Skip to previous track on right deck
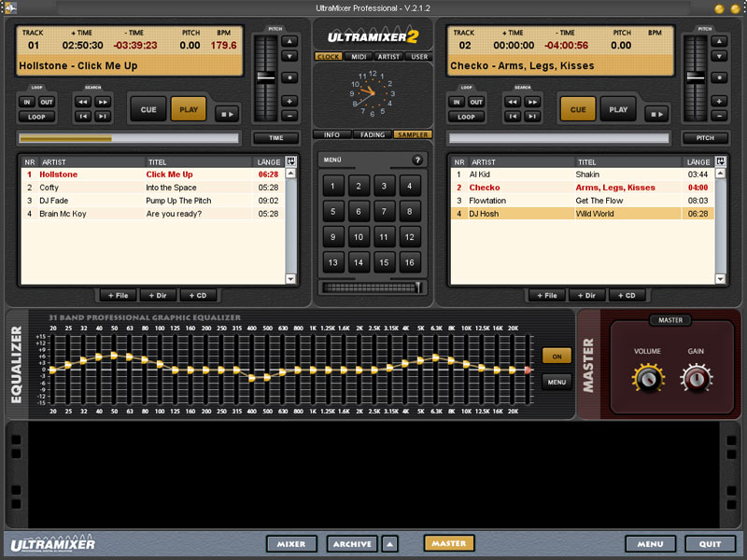747x560 pixels. 513,116
